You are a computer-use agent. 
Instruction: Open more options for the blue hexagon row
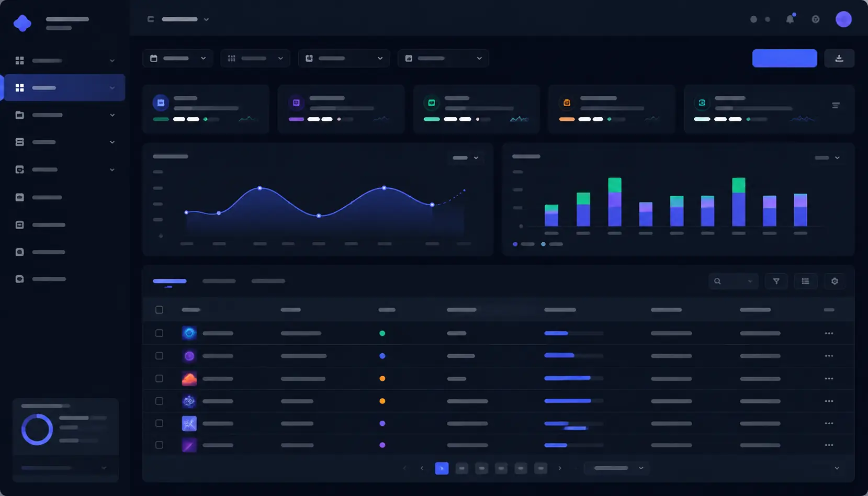click(829, 333)
